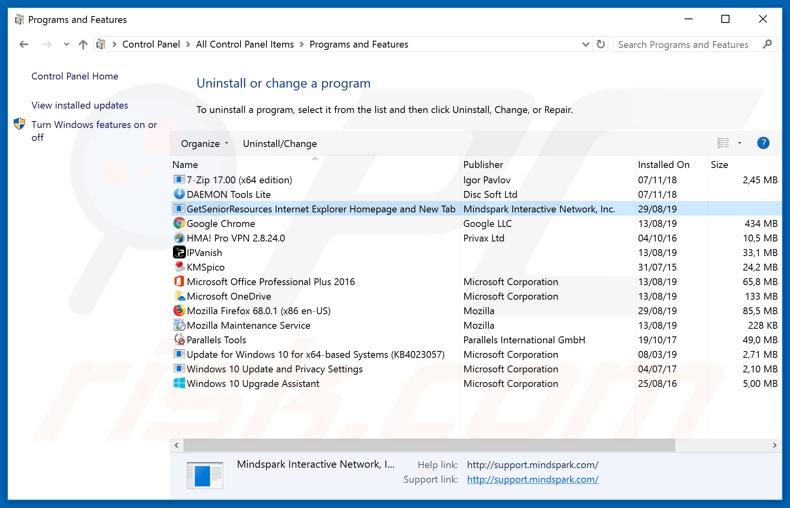
Task: Click the DAEMON Tools Lite icon
Action: [x=179, y=195]
